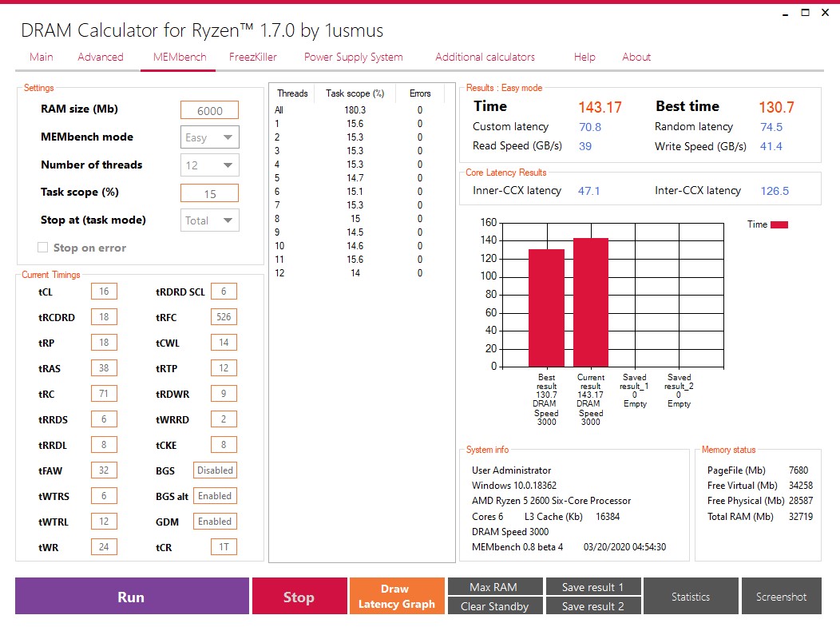
Task: Open the Help tab
Action: point(584,57)
